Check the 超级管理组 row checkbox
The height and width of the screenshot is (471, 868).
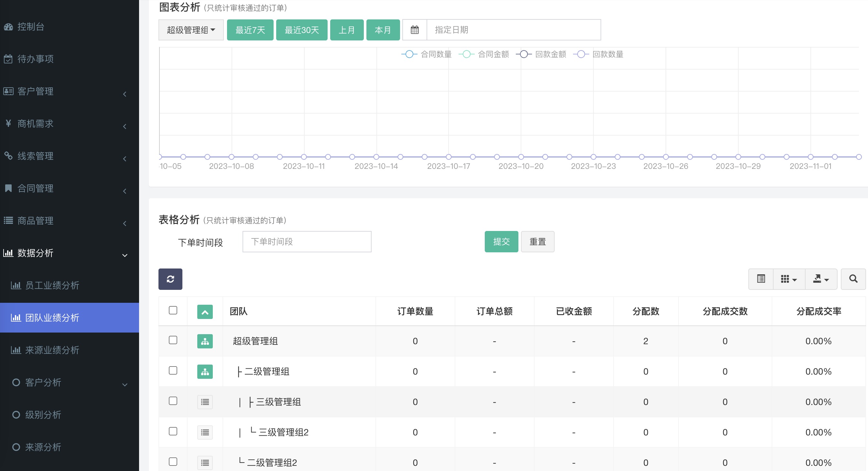click(173, 340)
